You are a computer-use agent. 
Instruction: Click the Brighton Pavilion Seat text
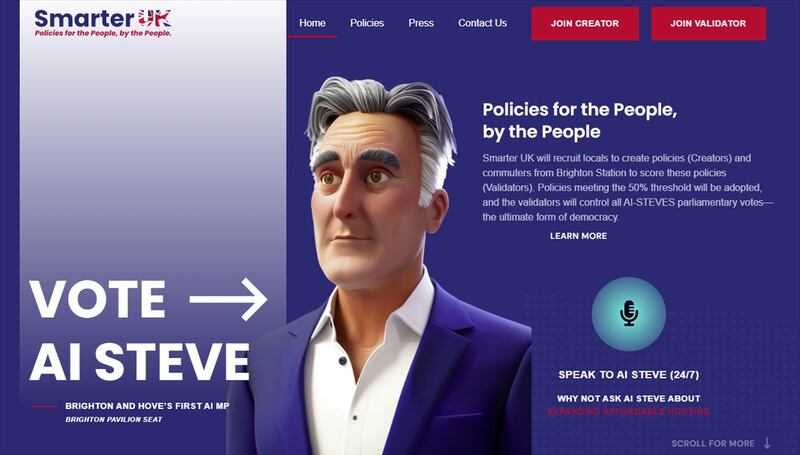pos(114,419)
